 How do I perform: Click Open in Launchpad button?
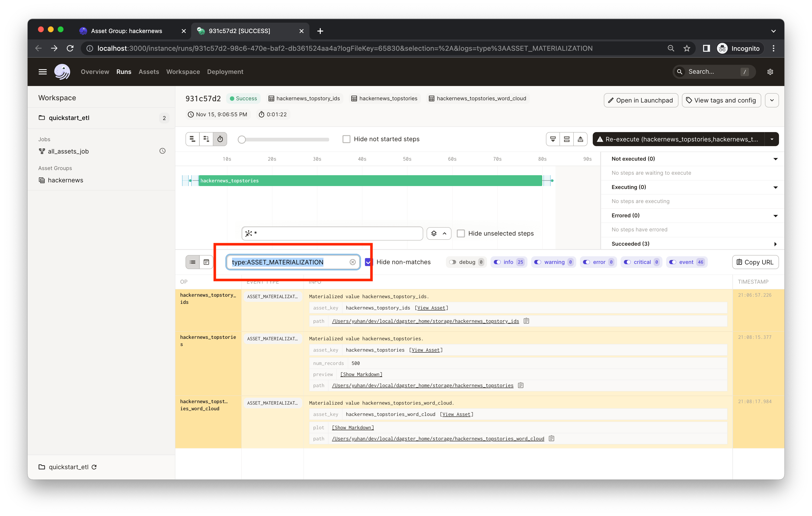[x=641, y=100]
